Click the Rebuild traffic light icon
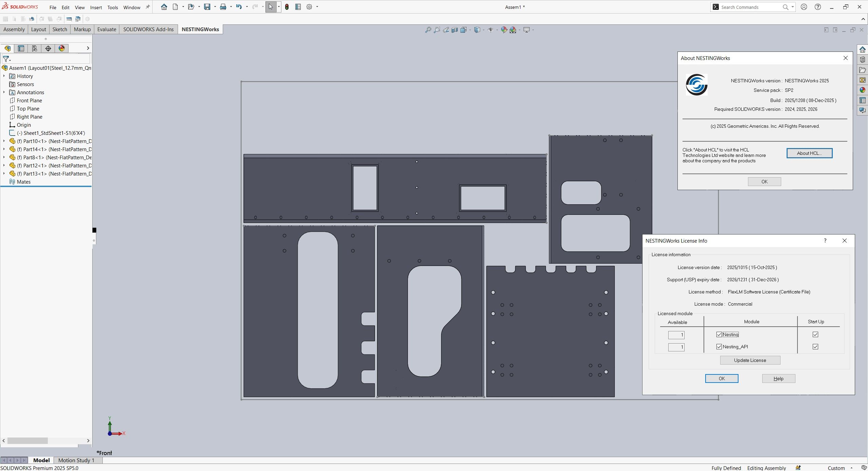 tap(287, 7)
